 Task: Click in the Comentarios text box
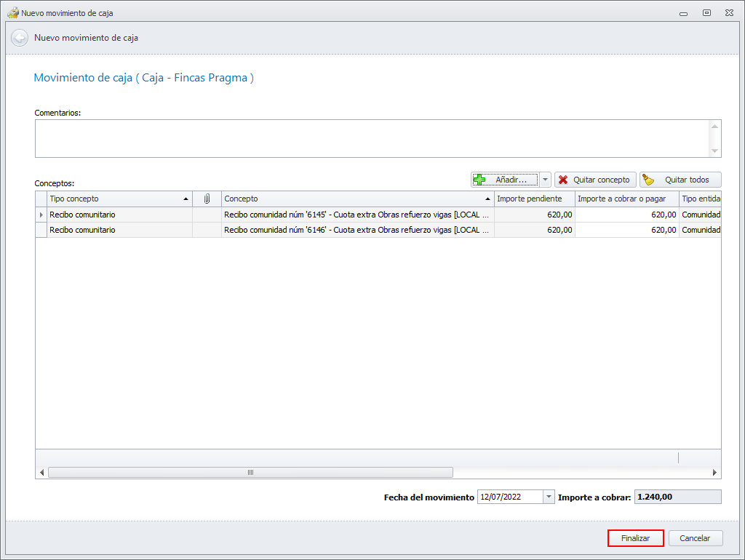tap(372, 138)
